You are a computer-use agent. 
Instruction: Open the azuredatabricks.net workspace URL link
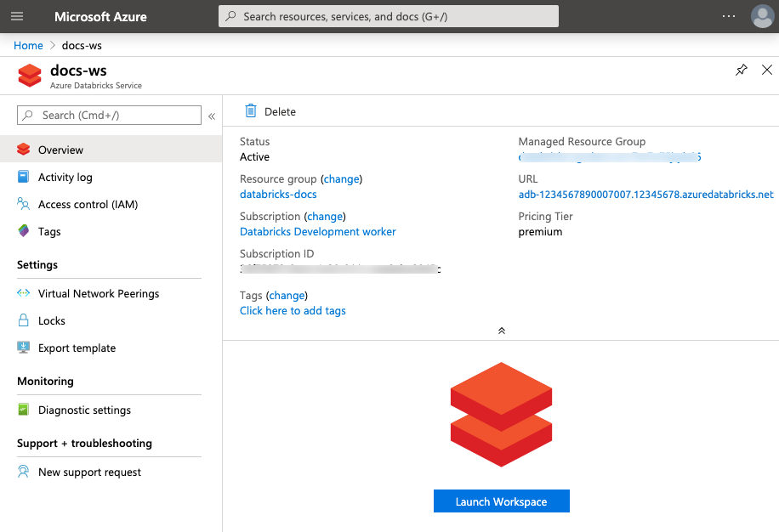[x=645, y=195]
